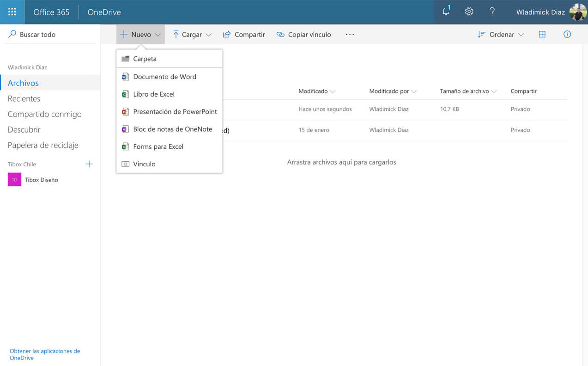Open notifications bell icon

pyautogui.click(x=446, y=12)
